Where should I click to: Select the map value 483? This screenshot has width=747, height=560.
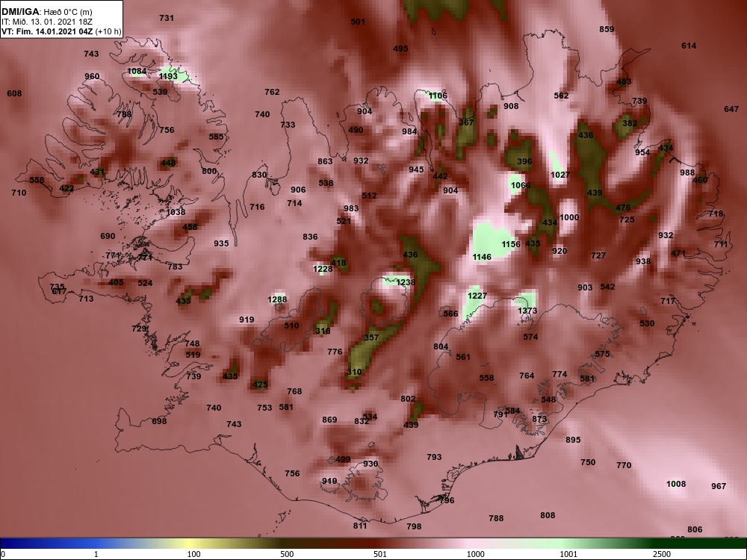pos(624,81)
